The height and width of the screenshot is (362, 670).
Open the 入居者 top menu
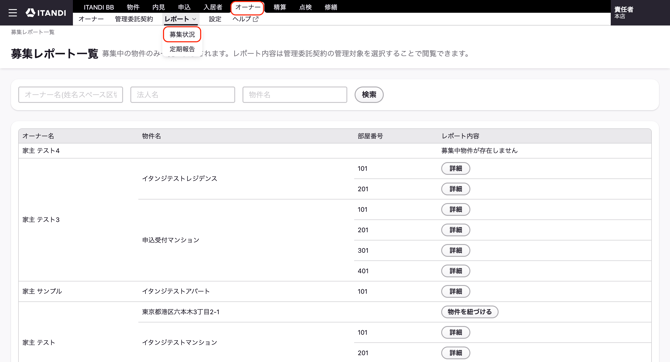[x=213, y=7]
